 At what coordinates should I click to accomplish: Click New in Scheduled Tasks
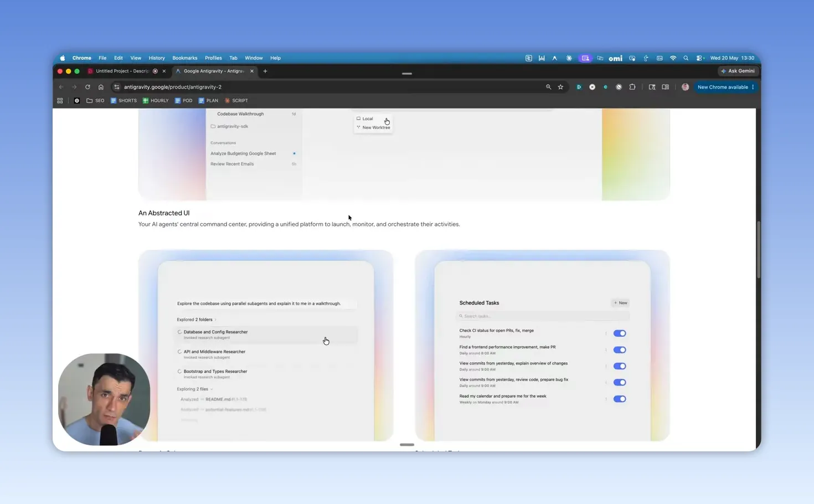pos(620,303)
